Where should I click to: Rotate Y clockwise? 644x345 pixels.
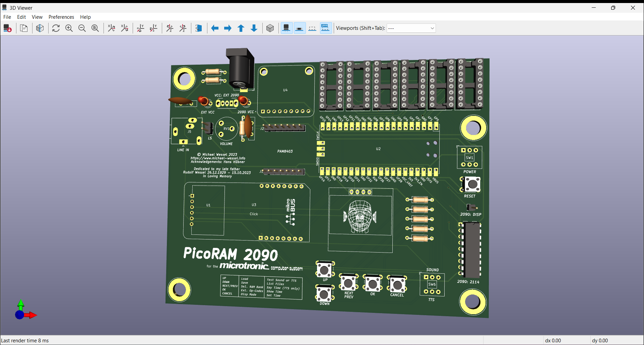140,28
